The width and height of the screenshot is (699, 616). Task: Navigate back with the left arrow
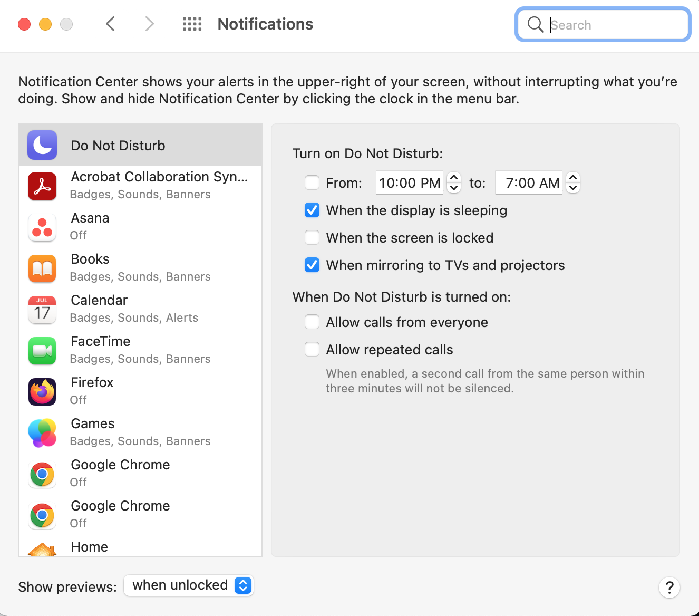click(110, 24)
